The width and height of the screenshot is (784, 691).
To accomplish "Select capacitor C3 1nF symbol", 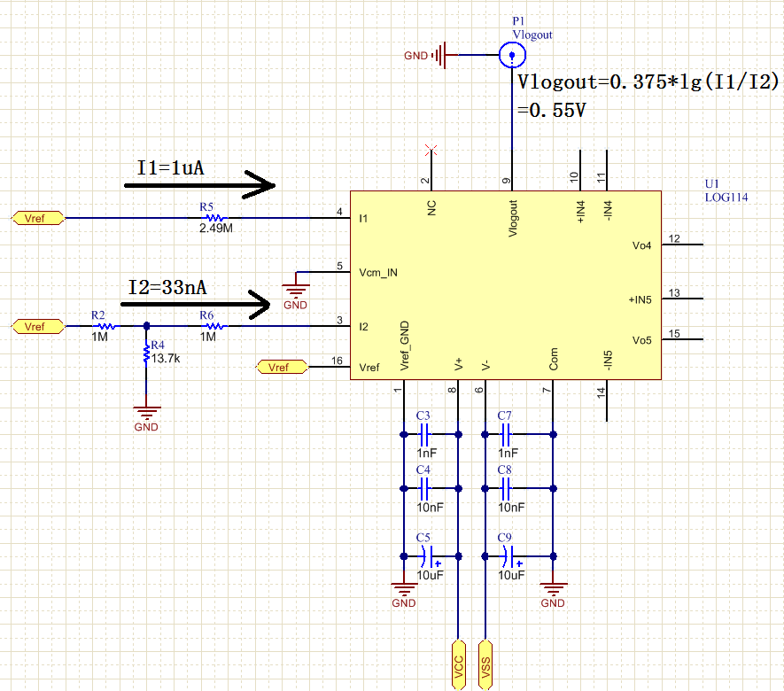I will click(424, 434).
